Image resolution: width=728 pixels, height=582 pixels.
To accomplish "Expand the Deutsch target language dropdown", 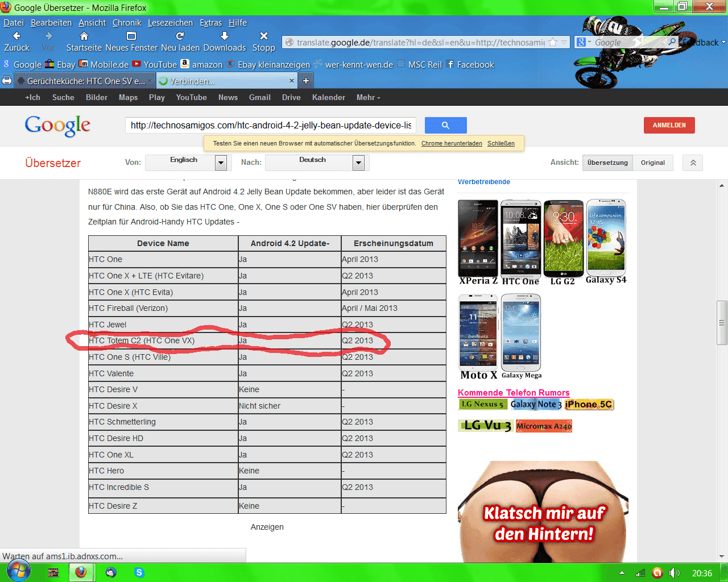I will [x=358, y=163].
